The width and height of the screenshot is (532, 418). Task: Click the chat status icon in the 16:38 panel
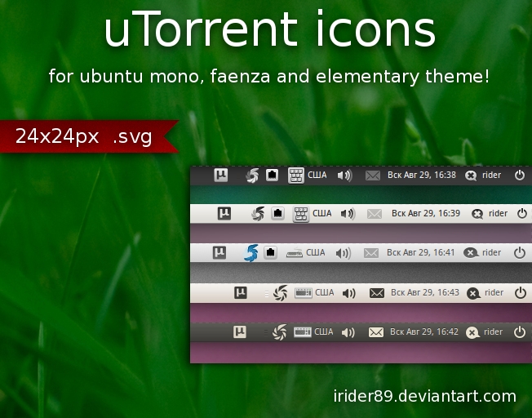[471, 176]
